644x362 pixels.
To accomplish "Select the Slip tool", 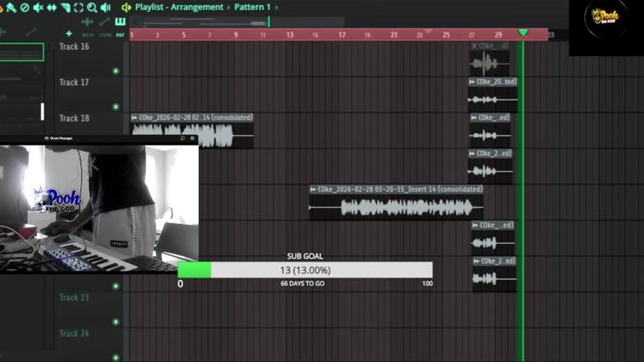I will (x=51, y=8).
